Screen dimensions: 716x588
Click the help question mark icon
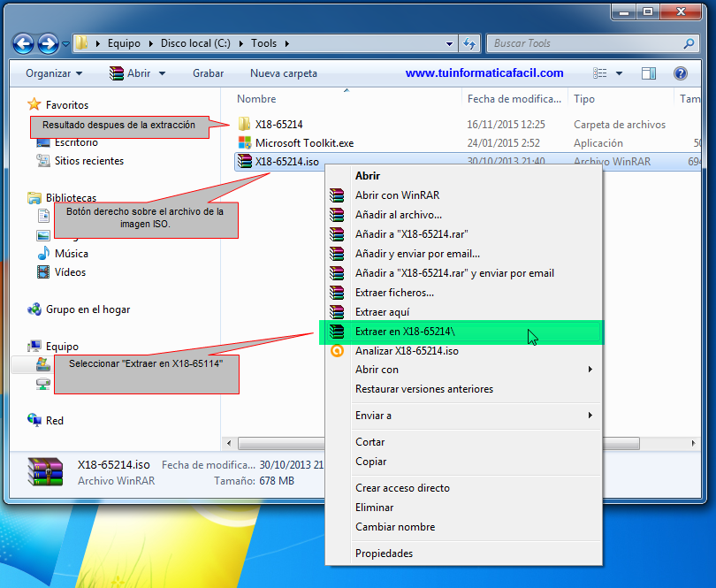681,73
